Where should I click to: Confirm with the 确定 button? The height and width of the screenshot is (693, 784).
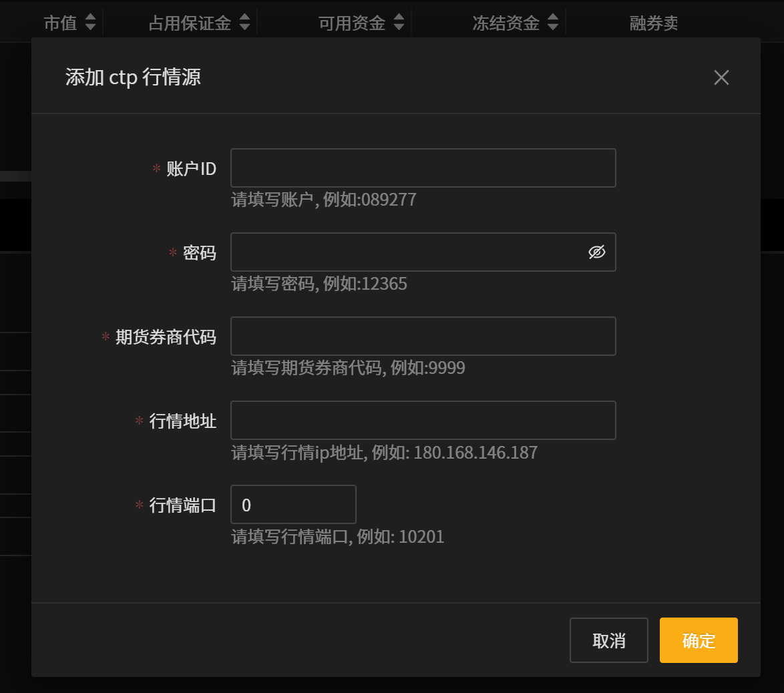click(x=699, y=640)
